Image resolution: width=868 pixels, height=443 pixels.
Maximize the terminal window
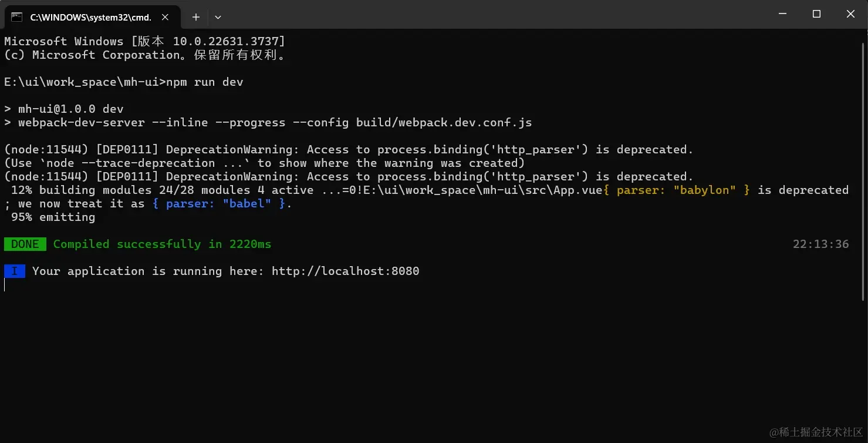[816, 14]
